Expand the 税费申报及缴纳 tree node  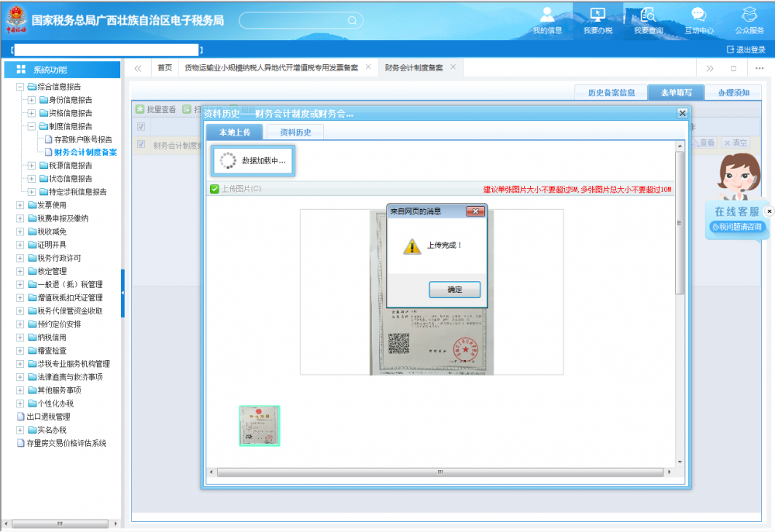(x=20, y=218)
